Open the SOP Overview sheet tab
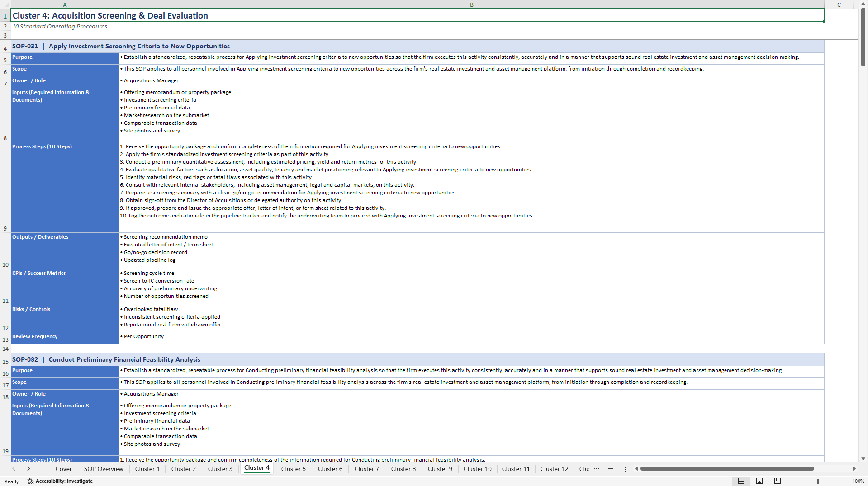This screenshot has height=486, width=868. [x=104, y=469]
